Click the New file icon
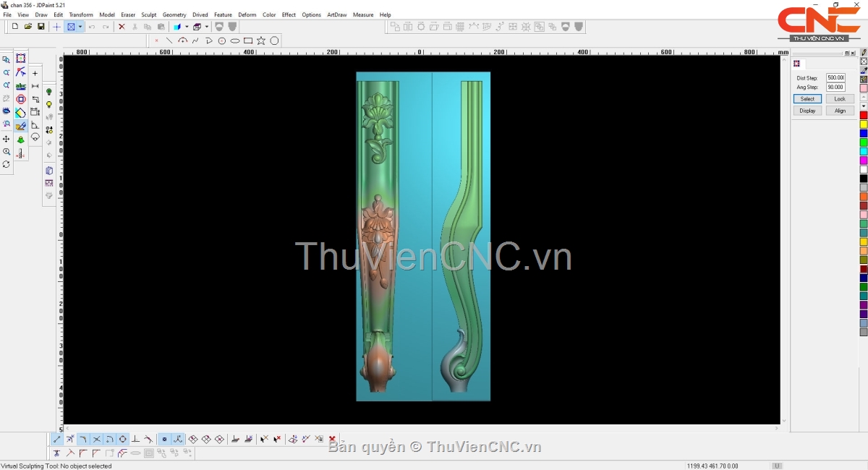The width and height of the screenshot is (868, 470). click(x=15, y=27)
